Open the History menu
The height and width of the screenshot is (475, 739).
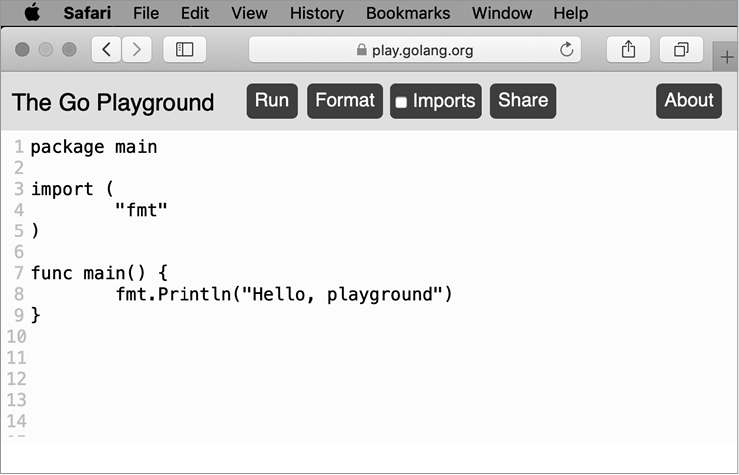click(x=316, y=13)
